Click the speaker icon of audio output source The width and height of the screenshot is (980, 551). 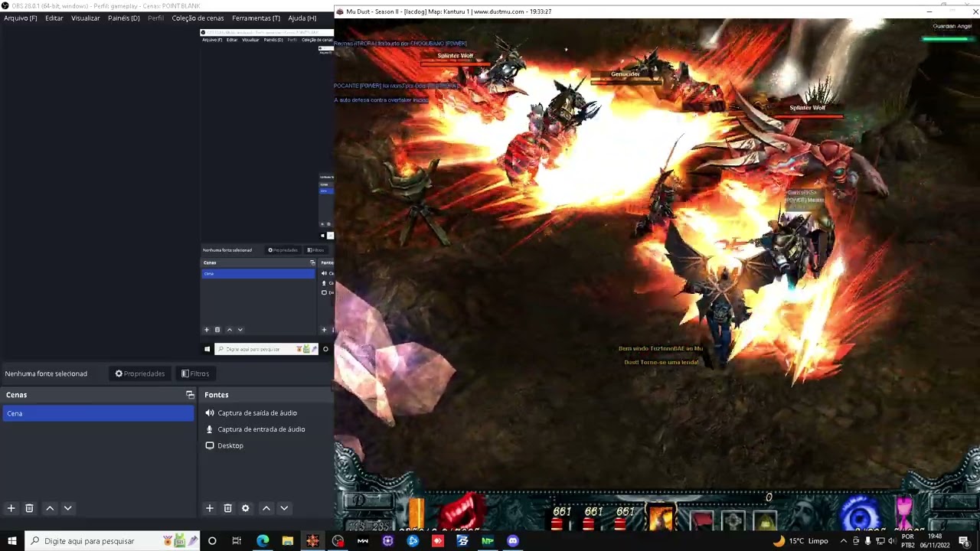[x=210, y=413]
